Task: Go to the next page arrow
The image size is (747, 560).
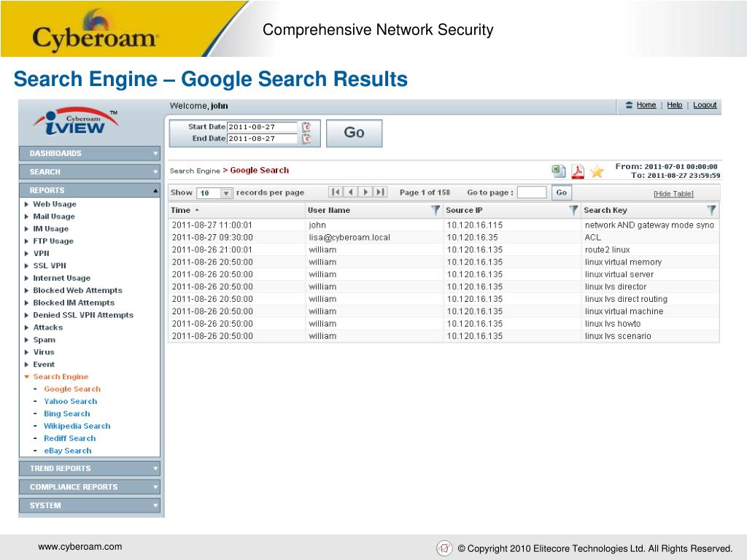Action: pyautogui.click(x=365, y=192)
